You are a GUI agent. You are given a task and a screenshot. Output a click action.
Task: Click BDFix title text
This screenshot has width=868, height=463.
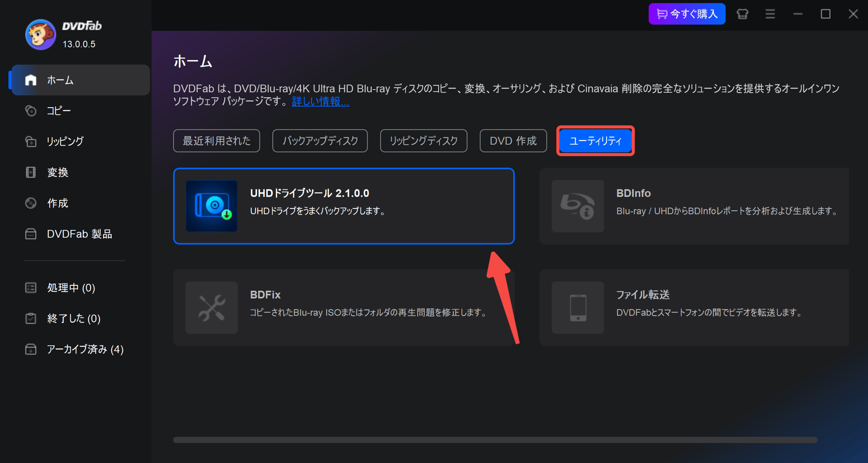(265, 295)
